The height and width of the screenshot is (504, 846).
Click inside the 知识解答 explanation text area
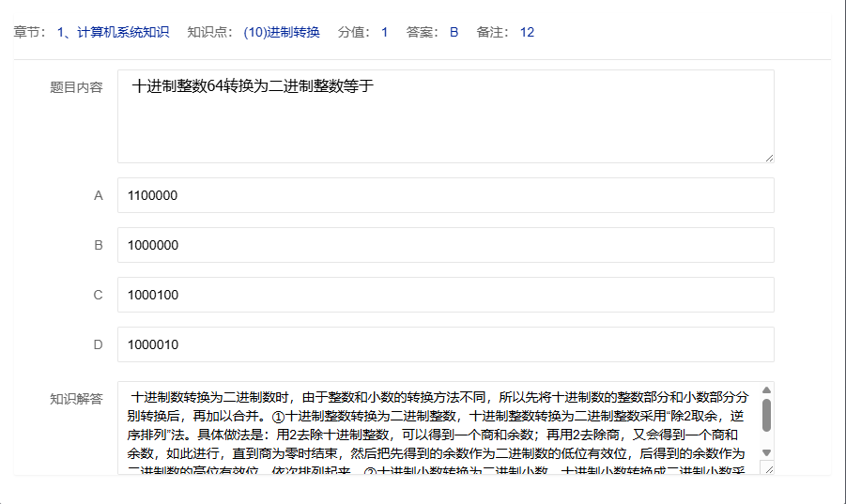pyautogui.click(x=437, y=427)
